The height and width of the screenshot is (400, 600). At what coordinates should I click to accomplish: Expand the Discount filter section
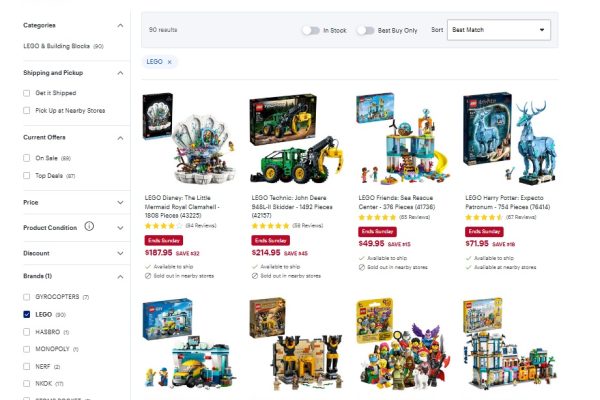click(x=74, y=253)
